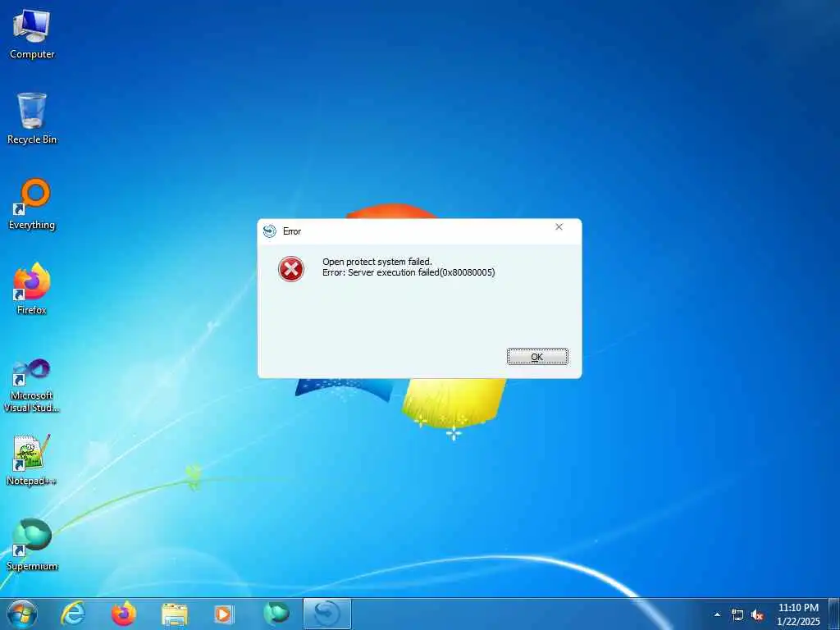Screen dimensions: 840x630
Task: Click the 'Server execution failed(0x80080005)' text
Action: click(421, 272)
